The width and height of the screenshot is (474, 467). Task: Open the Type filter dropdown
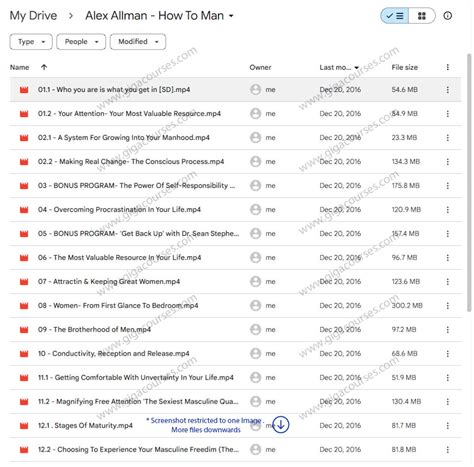point(31,42)
